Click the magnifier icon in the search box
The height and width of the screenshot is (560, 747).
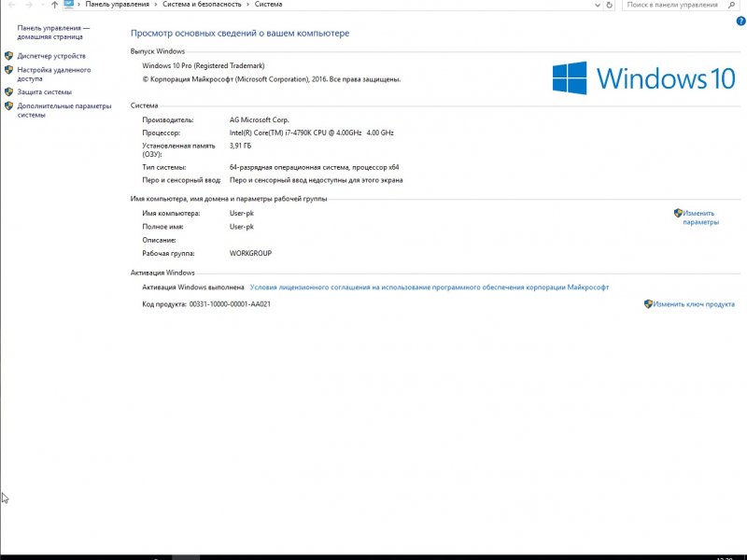[x=732, y=5]
